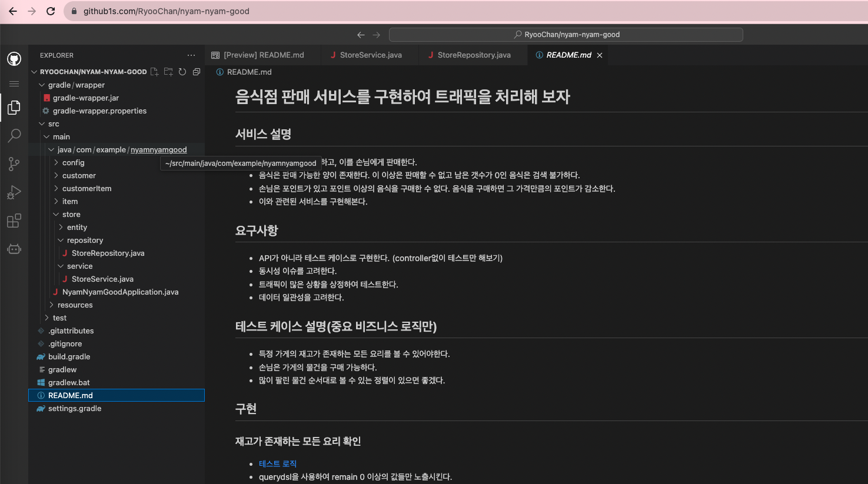The width and height of the screenshot is (868, 484).
Task: Open the Source Control view
Action: [14, 164]
